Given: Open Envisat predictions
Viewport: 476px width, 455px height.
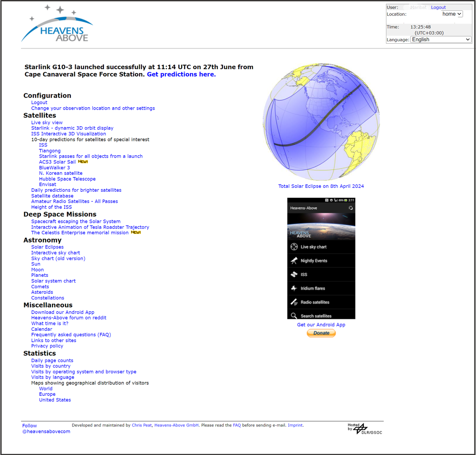Looking at the screenshot, I should [x=48, y=185].
